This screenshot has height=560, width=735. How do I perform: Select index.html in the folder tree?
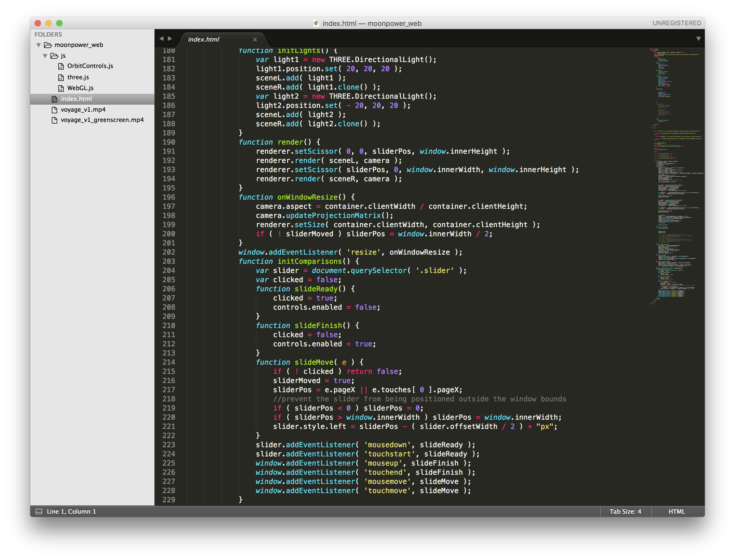pos(76,99)
